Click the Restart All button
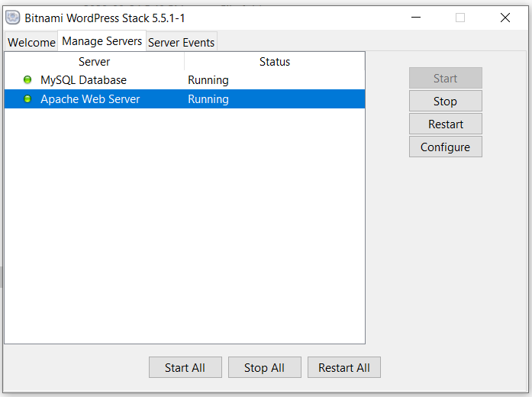Image resolution: width=532 pixels, height=397 pixels. (344, 367)
